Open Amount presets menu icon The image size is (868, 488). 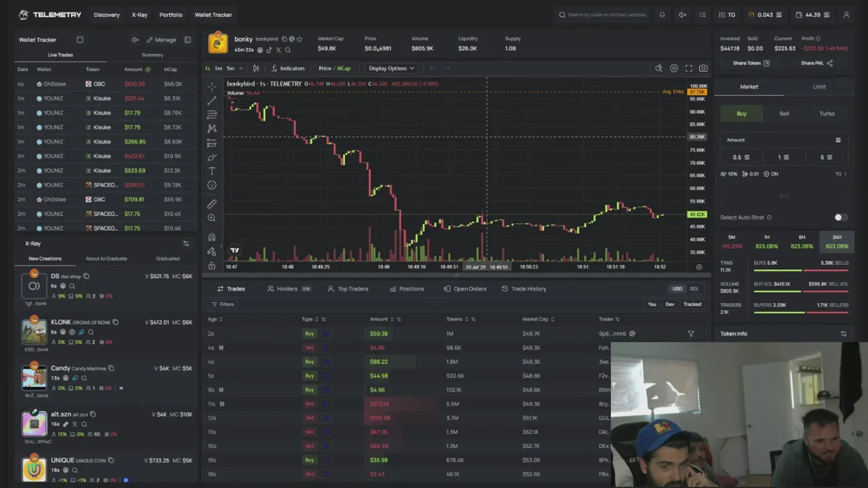pyautogui.click(x=838, y=140)
